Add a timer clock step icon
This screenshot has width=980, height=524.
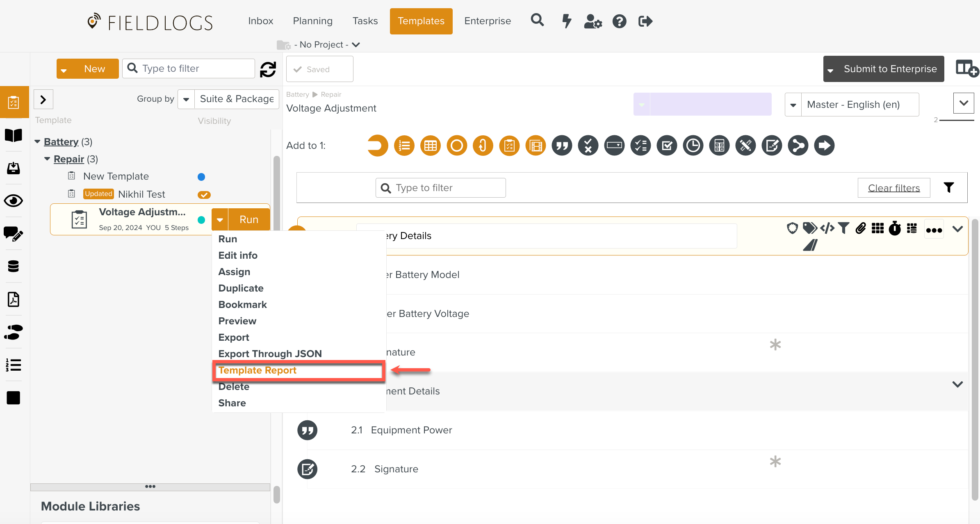pyautogui.click(x=693, y=146)
